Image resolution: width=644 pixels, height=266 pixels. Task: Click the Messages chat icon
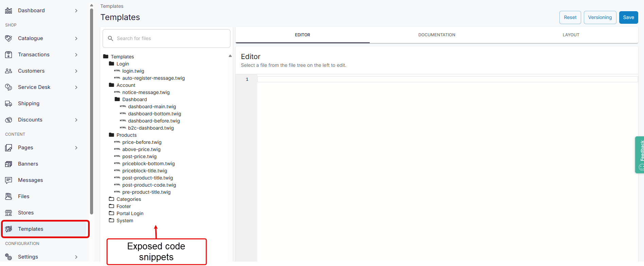pos(8,180)
